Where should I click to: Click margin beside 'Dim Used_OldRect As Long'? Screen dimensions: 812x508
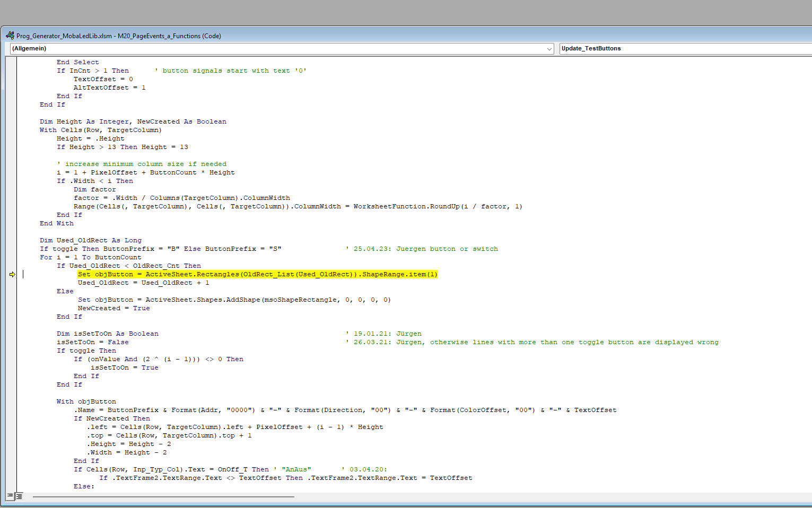click(11, 240)
